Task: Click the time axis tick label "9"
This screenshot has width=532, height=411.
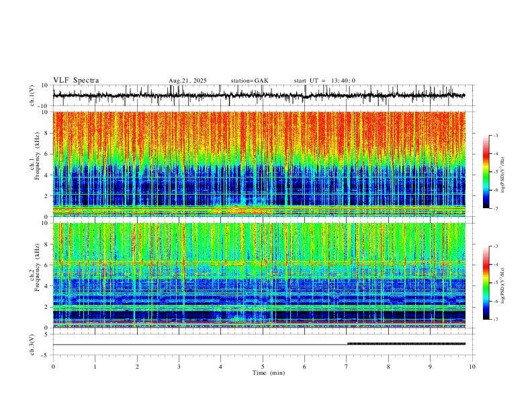Action: [430, 367]
